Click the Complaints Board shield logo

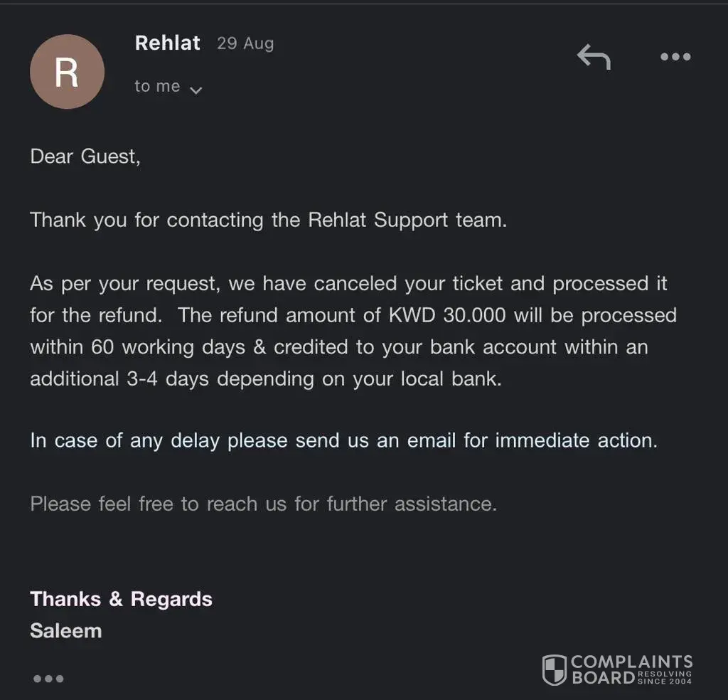(x=555, y=670)
